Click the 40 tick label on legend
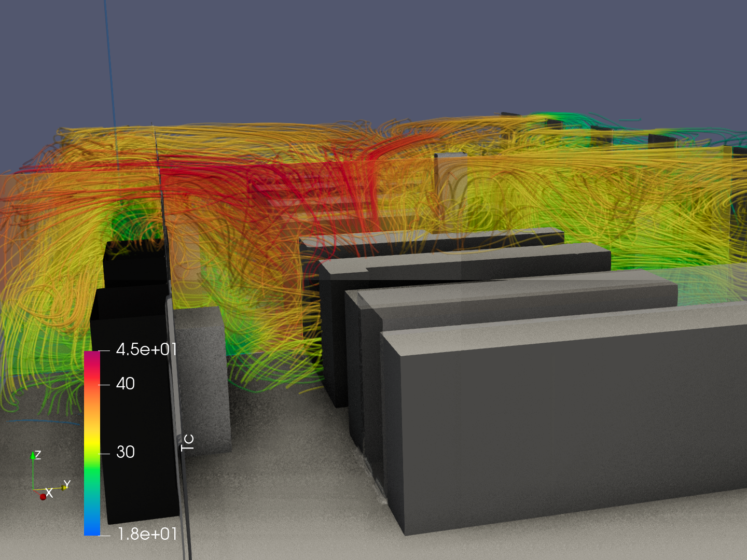The image size is (747, 560). (x=126, y=384)
